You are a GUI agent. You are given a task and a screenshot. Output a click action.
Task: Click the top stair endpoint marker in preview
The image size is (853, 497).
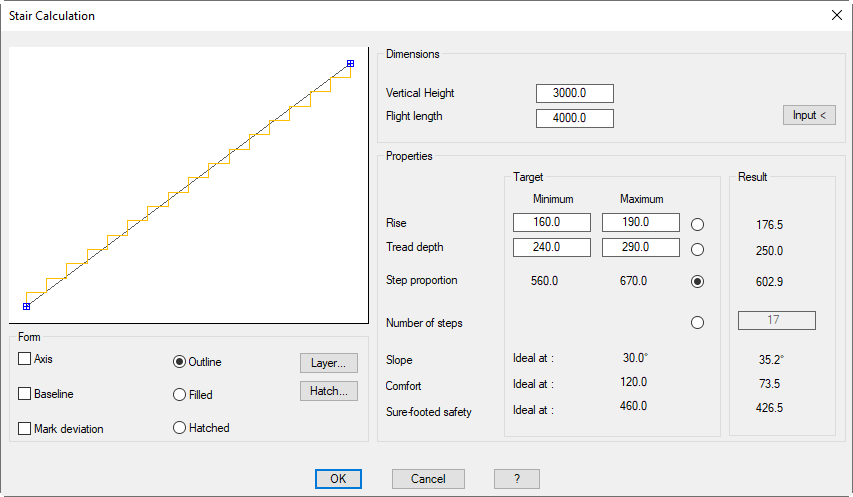[350, 63]
